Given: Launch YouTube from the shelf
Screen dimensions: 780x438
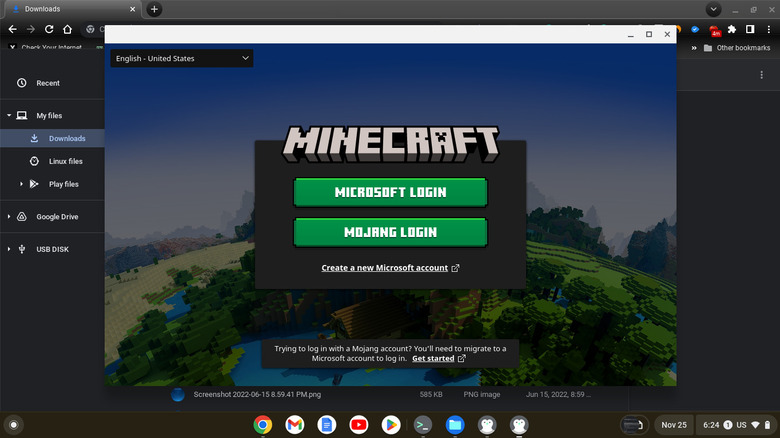Looking at the screenshot, I should click(358, 425).
